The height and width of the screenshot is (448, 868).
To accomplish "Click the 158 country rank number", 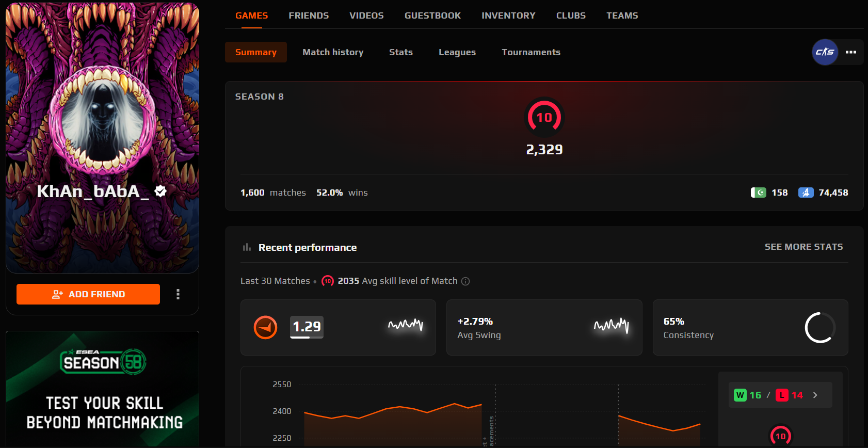I will click(779, 193).
